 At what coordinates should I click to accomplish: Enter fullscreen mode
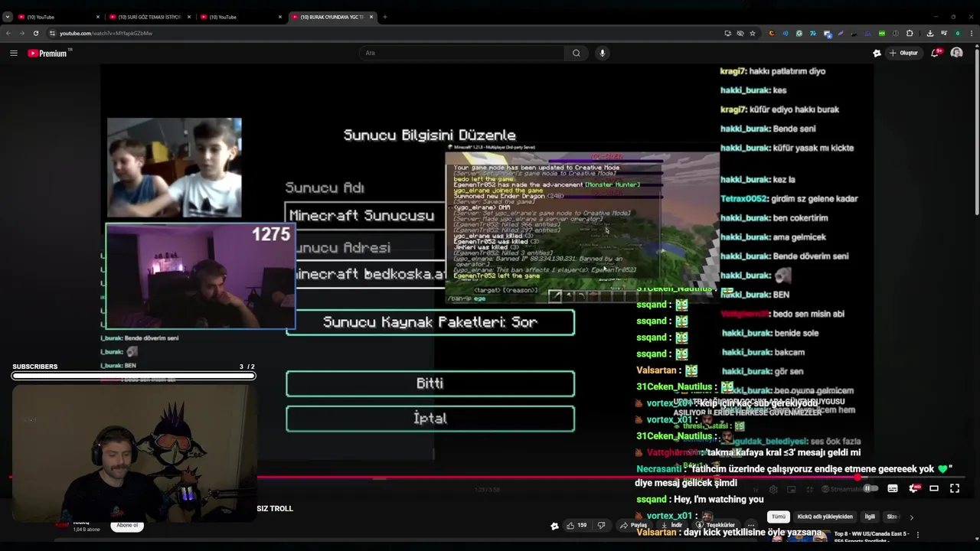[955, 488]
